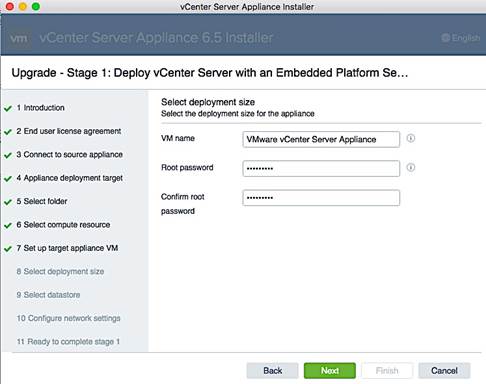Go Back to the previous step

pyautogui.click(x=272, y=371)
